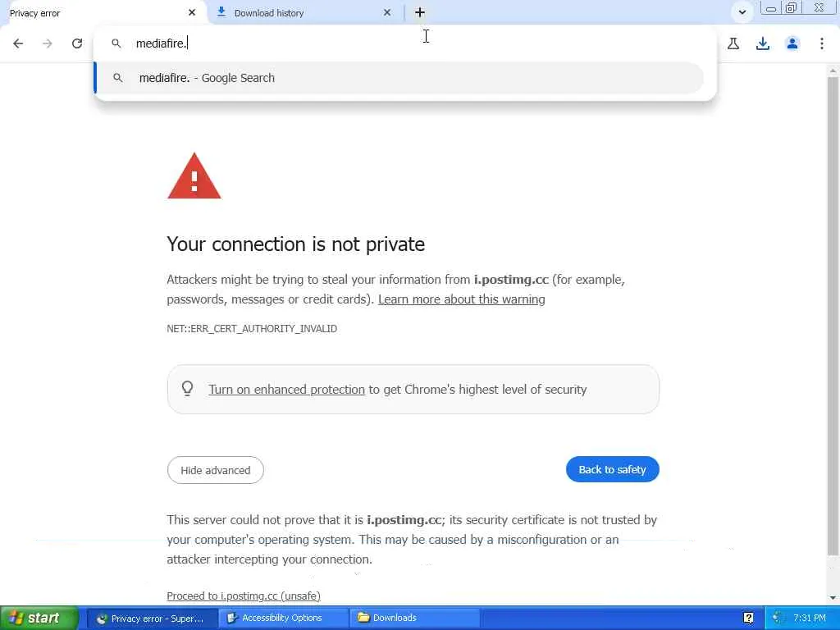This screenshot has height=630, width=840.
Task: Click the Back to safety button
Action: (x=612, y=469)
